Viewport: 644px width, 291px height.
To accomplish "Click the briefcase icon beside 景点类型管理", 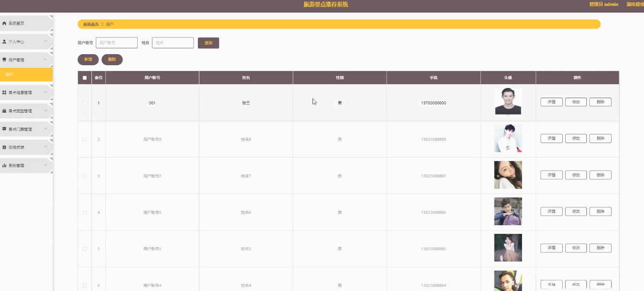I will click(x=4, y=111).
